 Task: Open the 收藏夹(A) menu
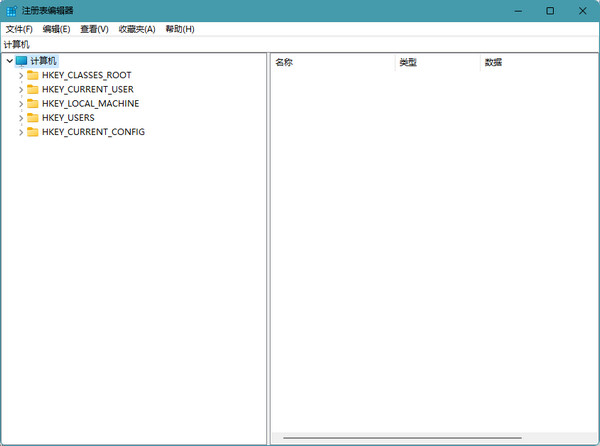pos(137,29)
